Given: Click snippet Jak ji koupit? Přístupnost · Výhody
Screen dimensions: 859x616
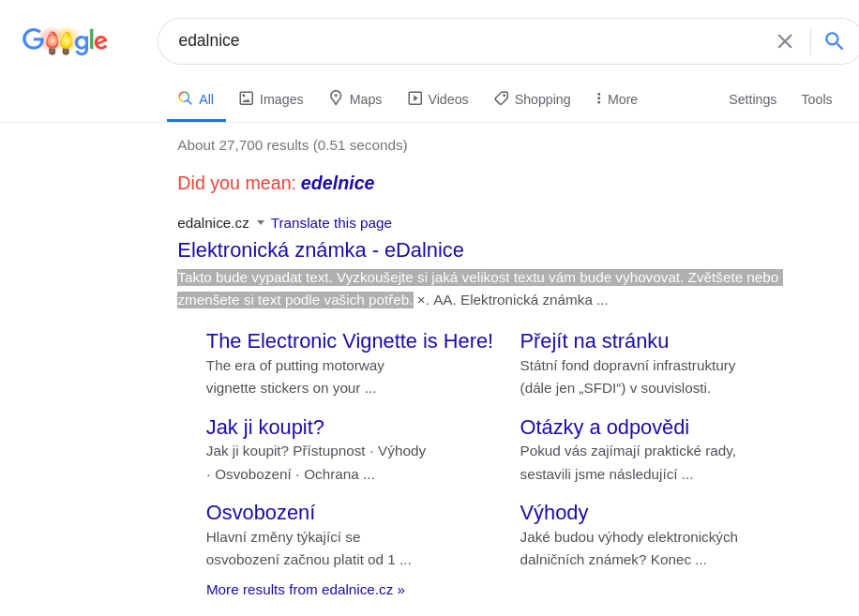Looking at the screenshot, I should pyautogui.click(x=316, y=451).
